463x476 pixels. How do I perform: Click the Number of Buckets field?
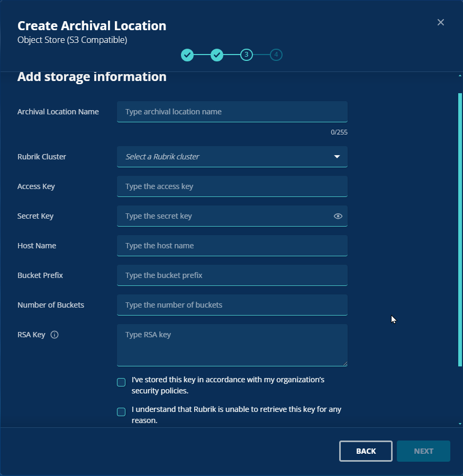(232, 305)
